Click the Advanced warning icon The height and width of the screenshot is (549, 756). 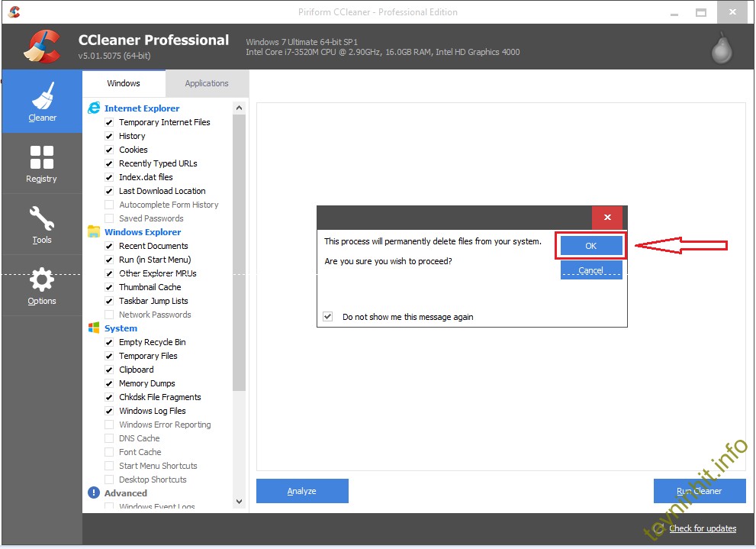point(94,493)
